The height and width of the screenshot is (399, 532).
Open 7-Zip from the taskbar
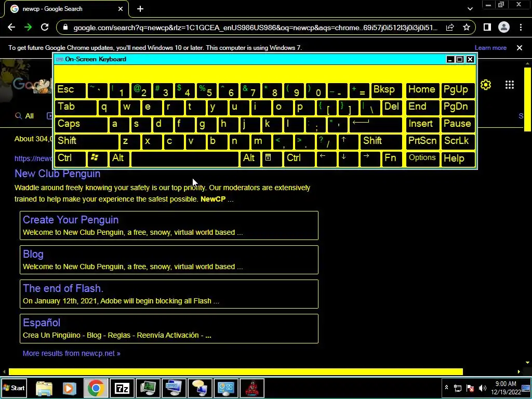click(122, 388)
